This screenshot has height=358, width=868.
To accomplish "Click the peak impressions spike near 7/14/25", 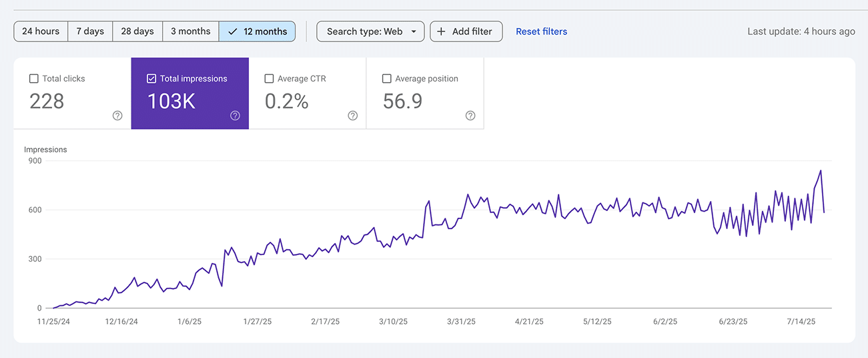I will coord(821,171).
